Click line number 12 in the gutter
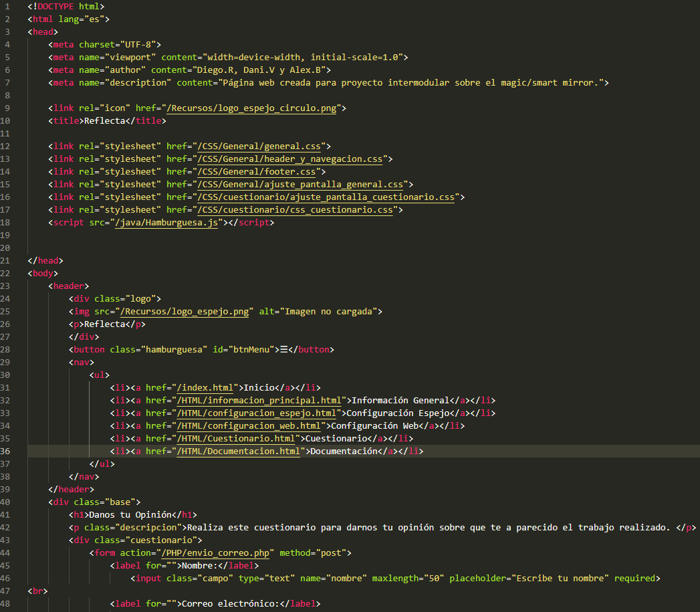This screenshot has width=700, height=612. [5, 146]
